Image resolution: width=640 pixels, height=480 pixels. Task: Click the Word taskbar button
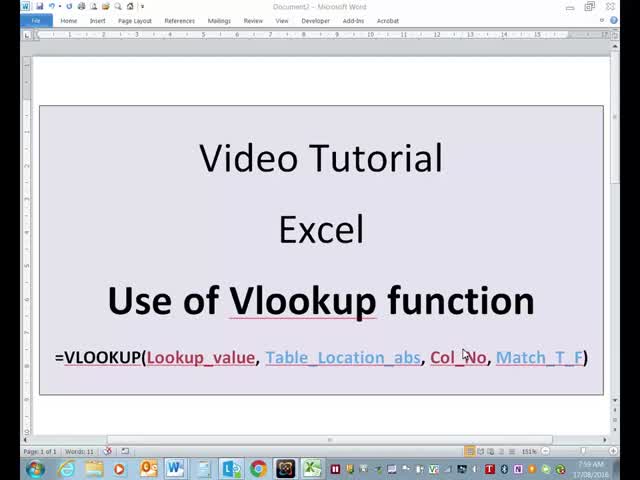point(176,469)
